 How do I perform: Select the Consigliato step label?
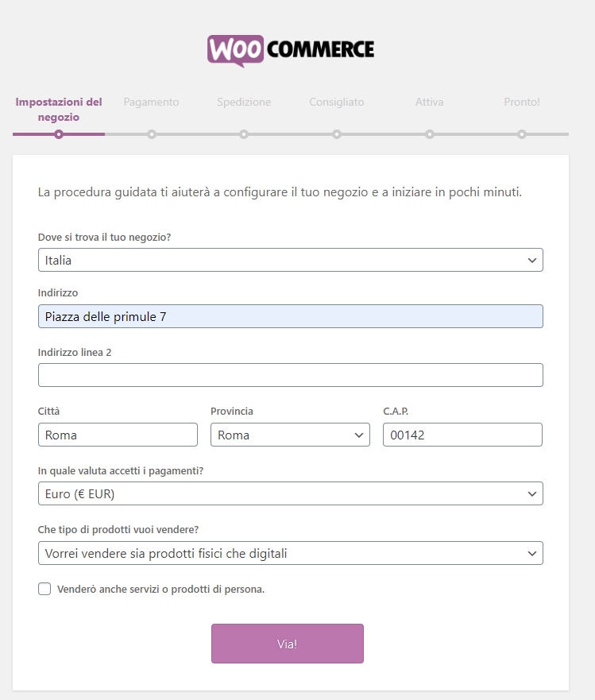(x=336, y=102)
